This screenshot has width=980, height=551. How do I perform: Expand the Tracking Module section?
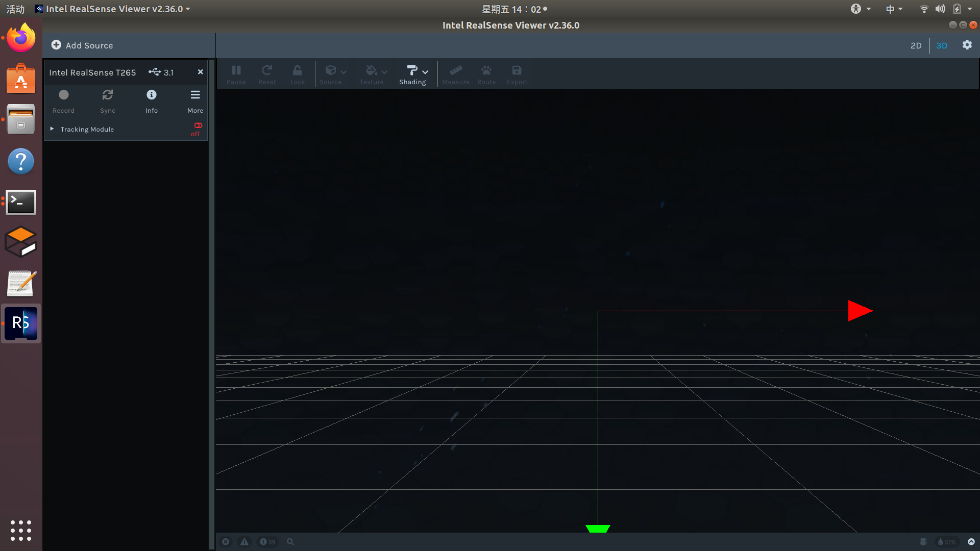click(x=52, y=129)
